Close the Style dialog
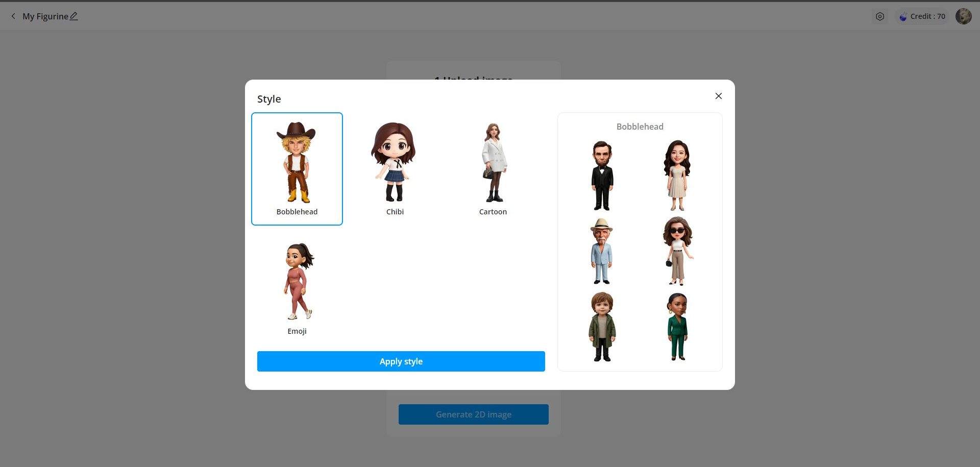The width and height of the screenshot is (980, 467). pyautogui.click(x=718, y=96)
